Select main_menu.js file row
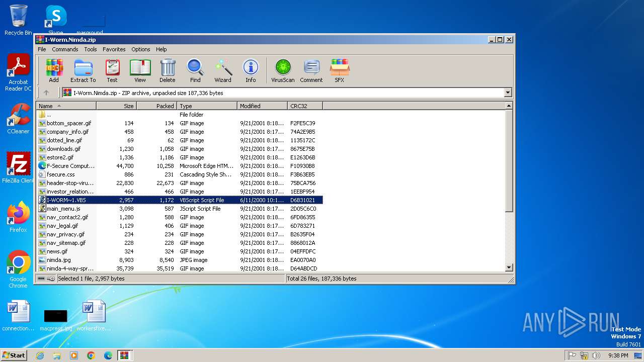This screenshot has height=362, width=644. [179, 209]
